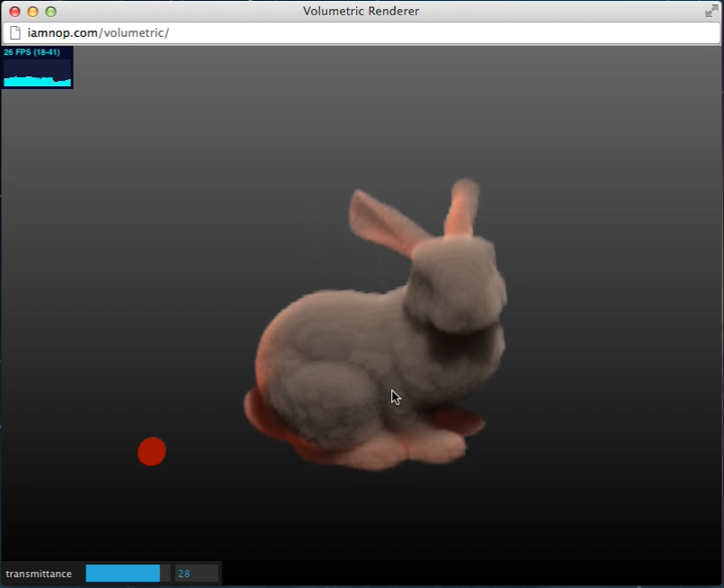Select the transmittance value box showing 28

click(196, 573)
